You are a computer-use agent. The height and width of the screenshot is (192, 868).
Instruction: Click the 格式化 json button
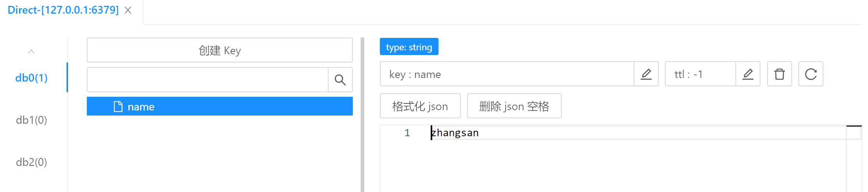click(x=420, y=106)
